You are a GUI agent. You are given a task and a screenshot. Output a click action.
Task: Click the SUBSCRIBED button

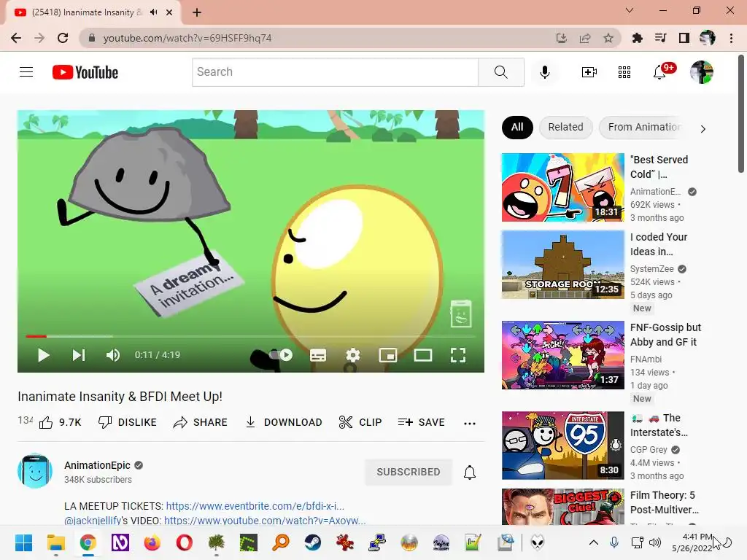tap(409, 472)
